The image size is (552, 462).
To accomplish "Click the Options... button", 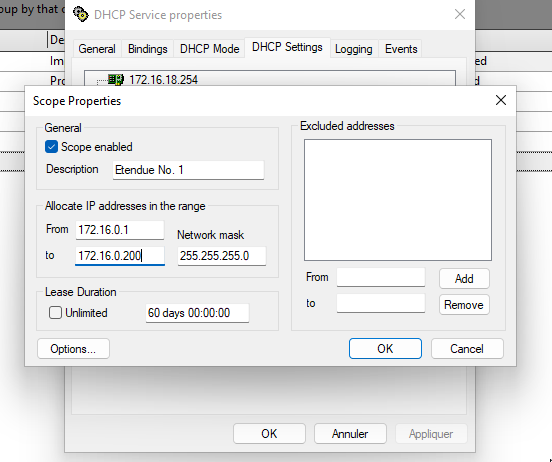I will (73, 349).
